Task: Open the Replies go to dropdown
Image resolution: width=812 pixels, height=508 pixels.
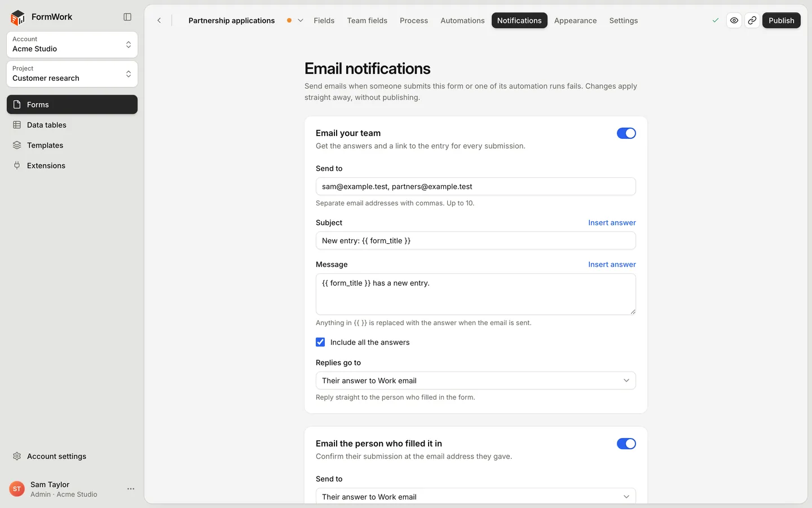Action: (x=476, y=380)
